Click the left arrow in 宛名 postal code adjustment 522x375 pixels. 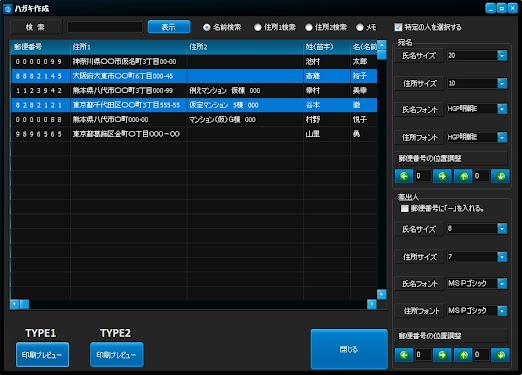[404, 176]
